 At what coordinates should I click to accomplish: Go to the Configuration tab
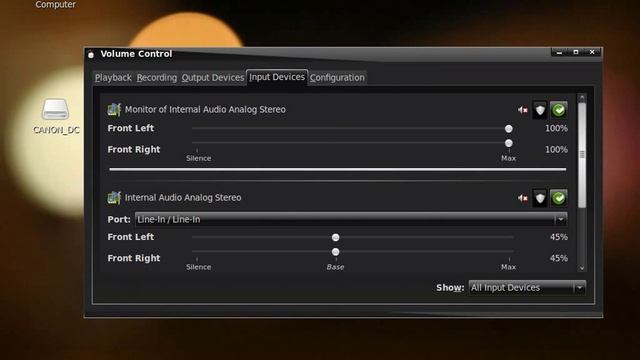pos(337,78)
